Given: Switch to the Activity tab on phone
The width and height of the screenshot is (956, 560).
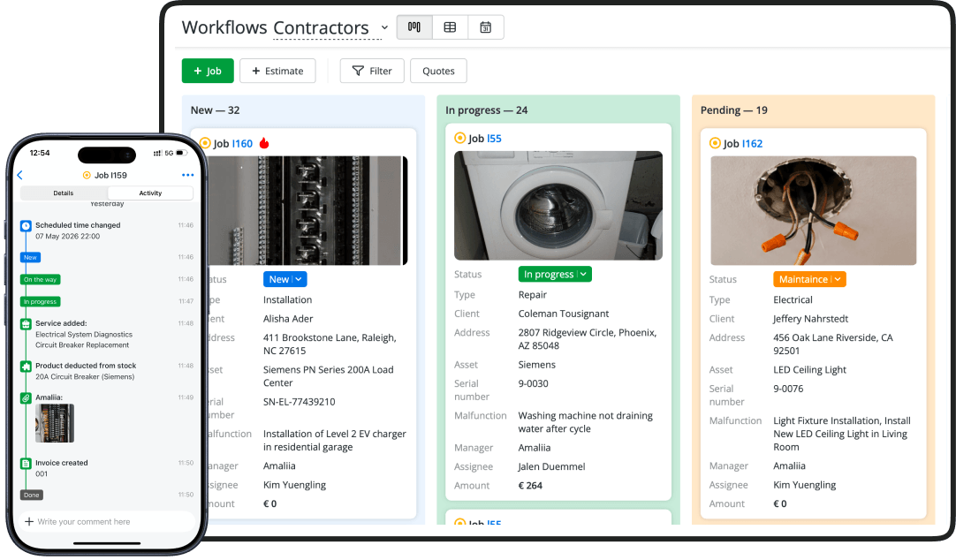Looking at the screenshot, I should tap(150, 193).
